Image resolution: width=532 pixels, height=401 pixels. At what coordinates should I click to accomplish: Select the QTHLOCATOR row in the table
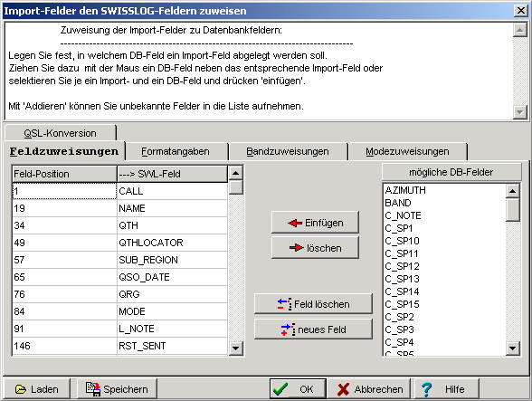119,243
